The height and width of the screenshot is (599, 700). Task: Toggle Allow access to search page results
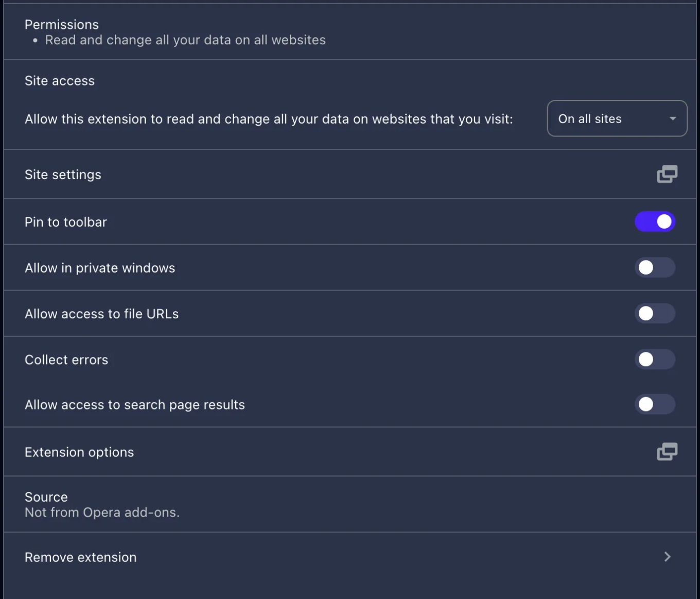tap(655, 404)
